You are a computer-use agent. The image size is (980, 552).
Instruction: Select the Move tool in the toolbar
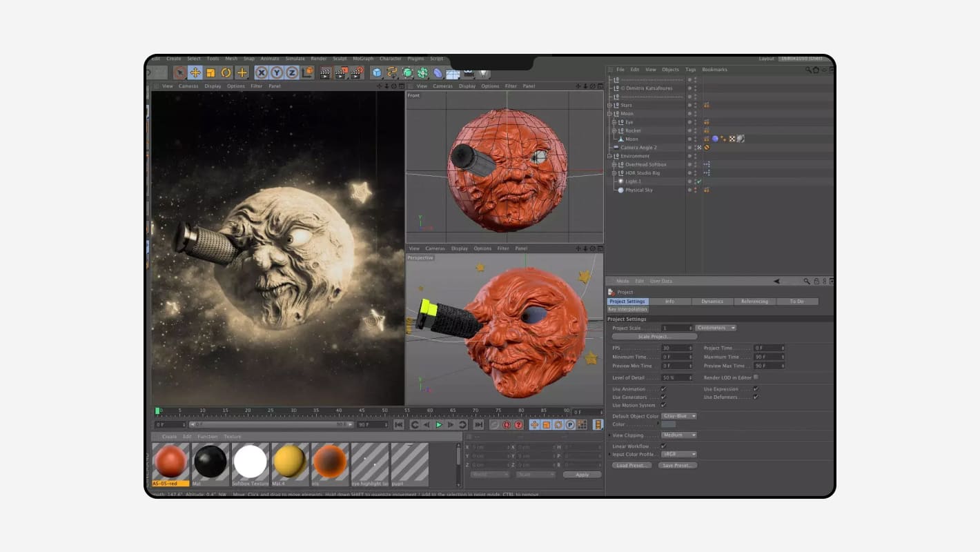tap(195, 72)
